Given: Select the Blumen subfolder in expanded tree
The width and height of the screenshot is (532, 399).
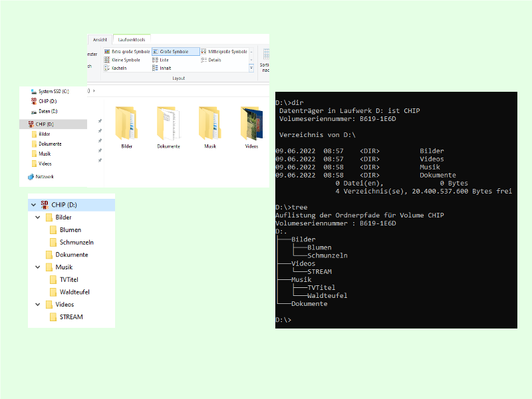Looking at the screenshot, I should coord(65,230).
